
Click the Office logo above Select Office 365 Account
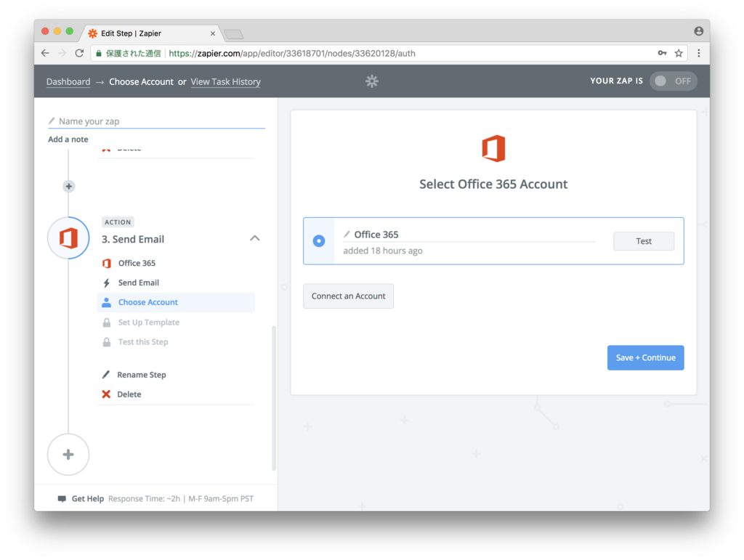[493, 148]
